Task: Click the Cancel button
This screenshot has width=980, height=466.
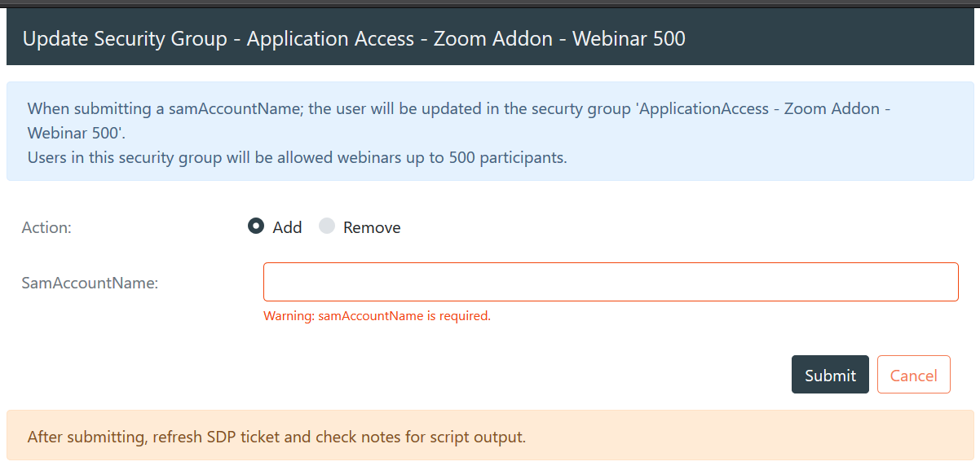Action: point(913,375)
